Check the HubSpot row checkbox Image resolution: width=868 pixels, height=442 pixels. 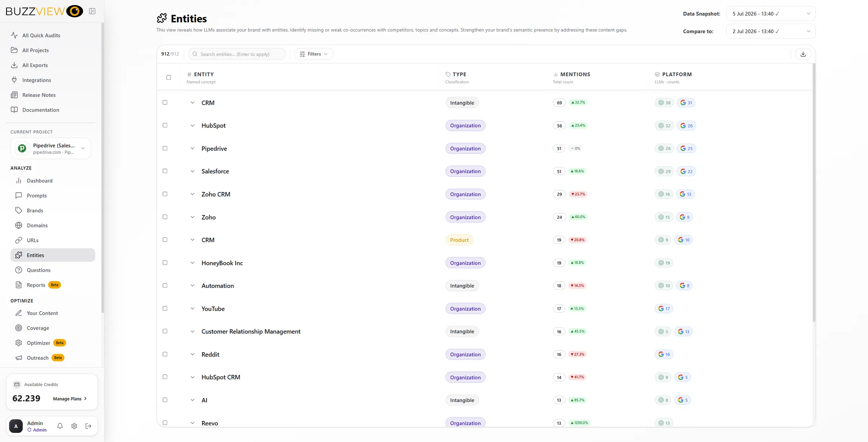[x=165, y=125]
